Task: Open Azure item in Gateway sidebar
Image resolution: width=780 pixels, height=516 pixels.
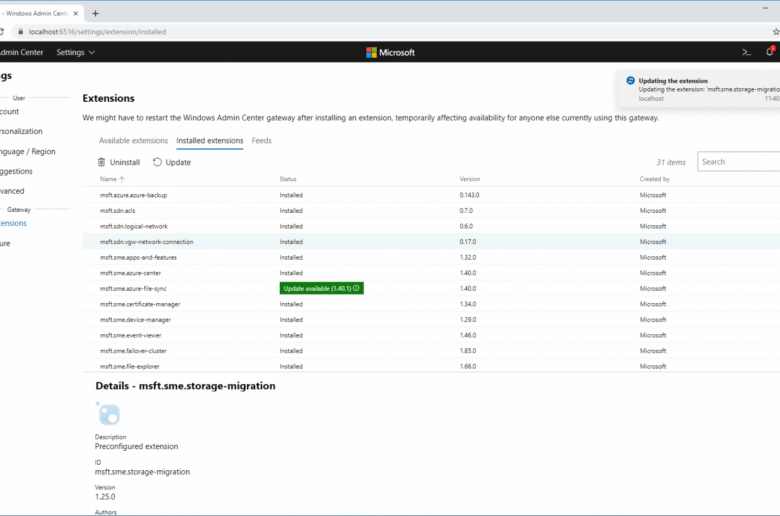Action: click(5, 243)
